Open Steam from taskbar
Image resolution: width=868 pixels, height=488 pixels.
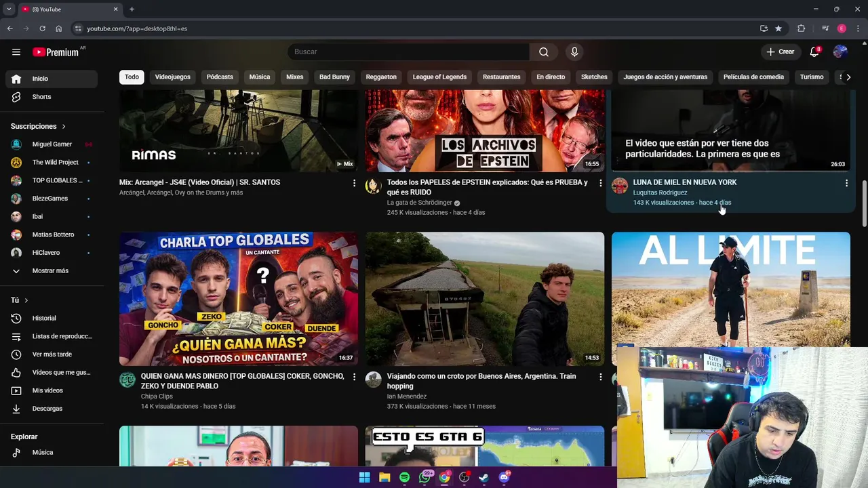(x=484, y=477)
